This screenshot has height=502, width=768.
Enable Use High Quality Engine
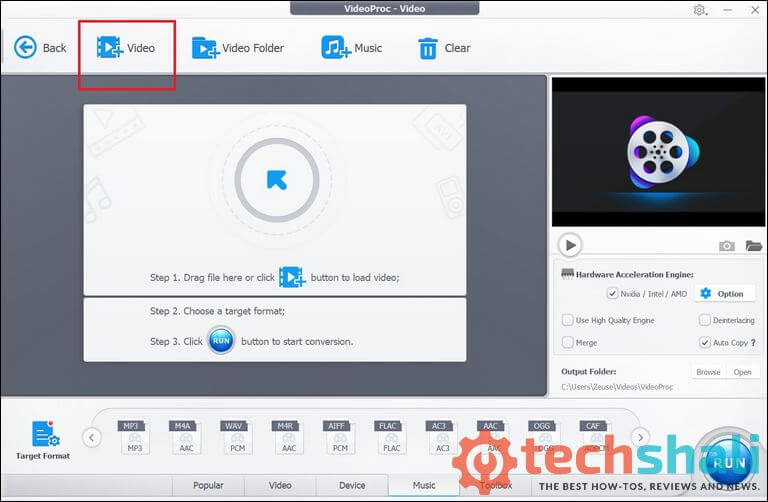[x=567, y=320]
